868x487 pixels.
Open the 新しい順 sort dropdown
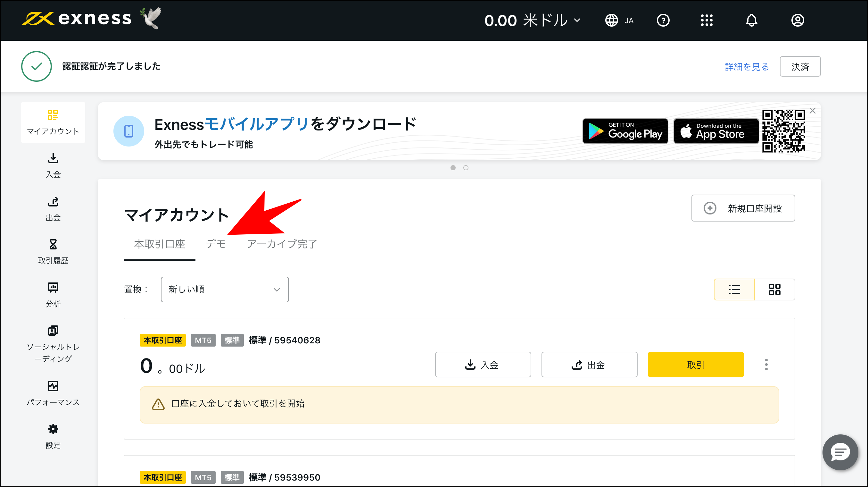[224, 290]
